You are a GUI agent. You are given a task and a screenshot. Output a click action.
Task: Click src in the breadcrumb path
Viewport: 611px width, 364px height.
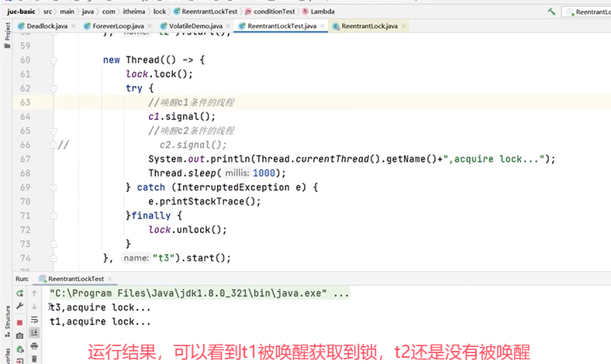(x=47, y=12)
